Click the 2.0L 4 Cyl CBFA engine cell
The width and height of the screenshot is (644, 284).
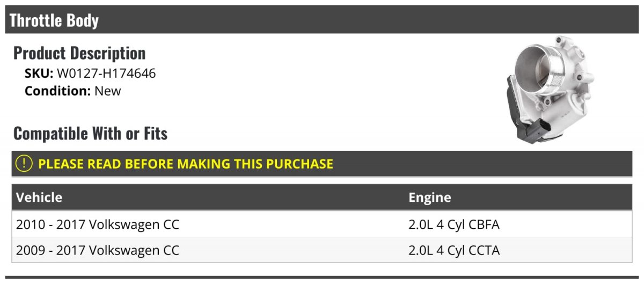[x=454, y=224]
